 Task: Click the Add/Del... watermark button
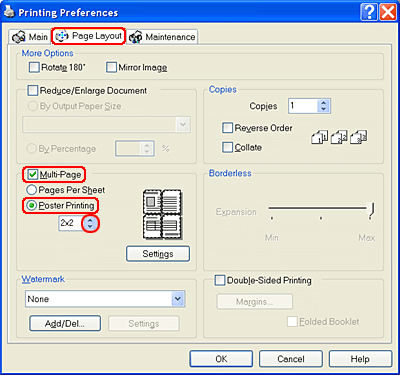pos(65,324)
